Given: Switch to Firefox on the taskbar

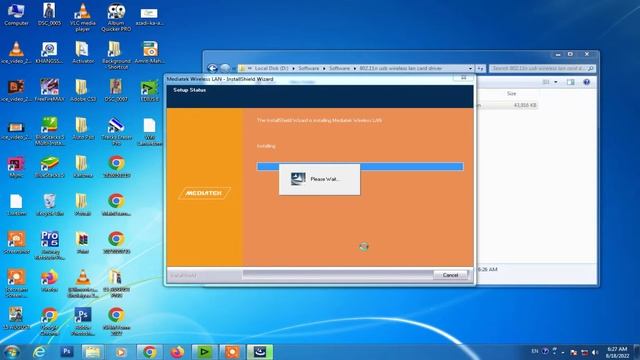Looking at the screenshot, I should pos(177,352).
